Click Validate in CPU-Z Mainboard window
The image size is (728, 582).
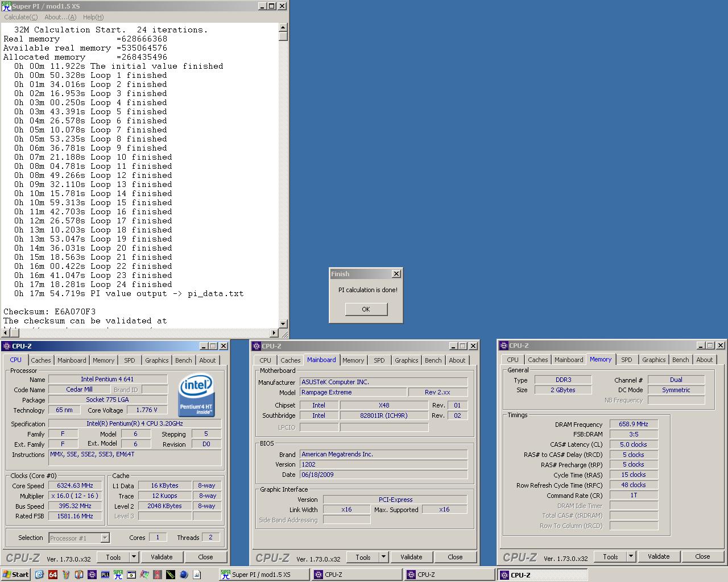(x=411, y=557)
